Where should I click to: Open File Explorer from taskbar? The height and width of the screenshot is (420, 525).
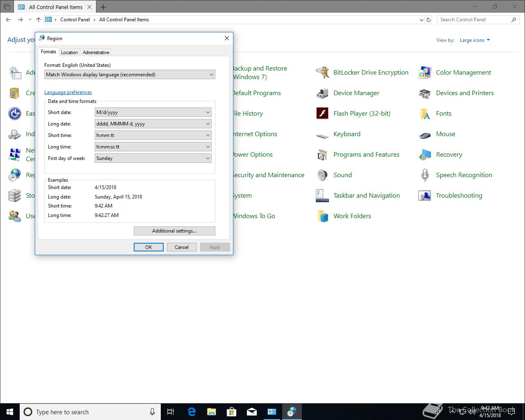click(212, 412)
